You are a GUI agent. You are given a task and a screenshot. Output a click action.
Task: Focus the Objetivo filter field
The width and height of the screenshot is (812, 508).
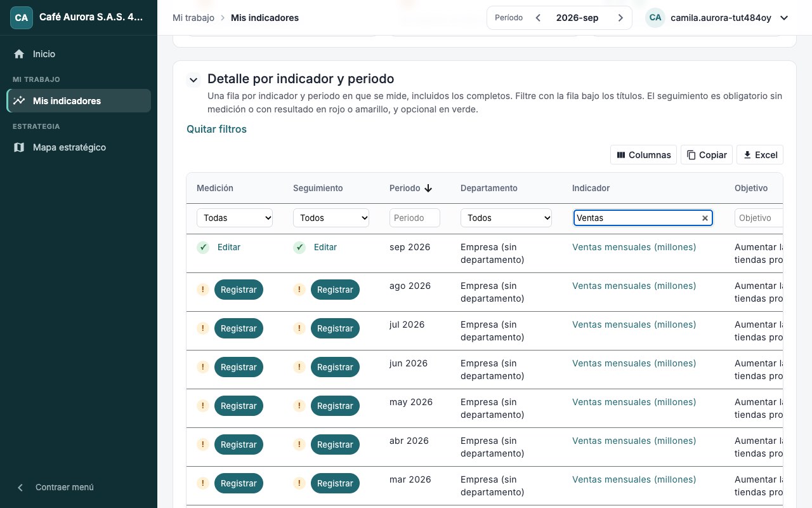(759, 218)
